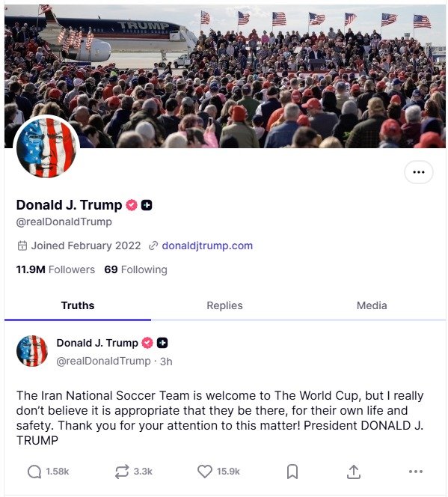The width and height of the screenshot is (448, 497).
Task: Click the small avatar in the post
Action: tap(32, 351)
